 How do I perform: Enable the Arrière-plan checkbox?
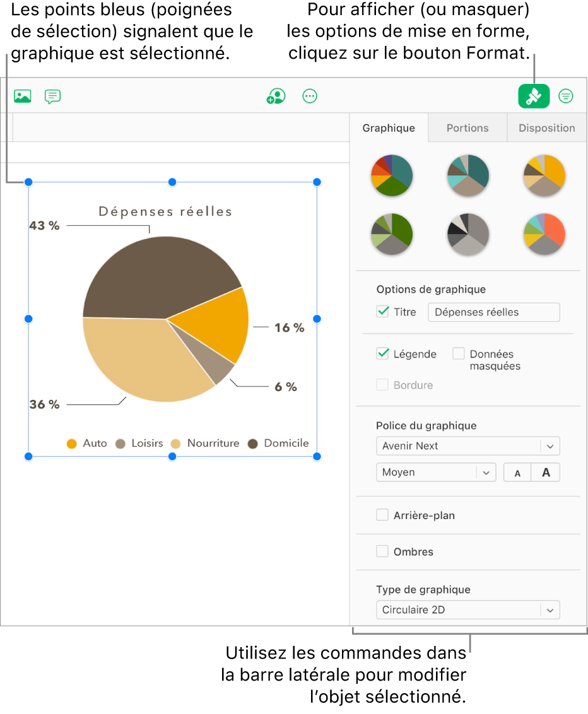pyautogui.click(x=382, y=515)
